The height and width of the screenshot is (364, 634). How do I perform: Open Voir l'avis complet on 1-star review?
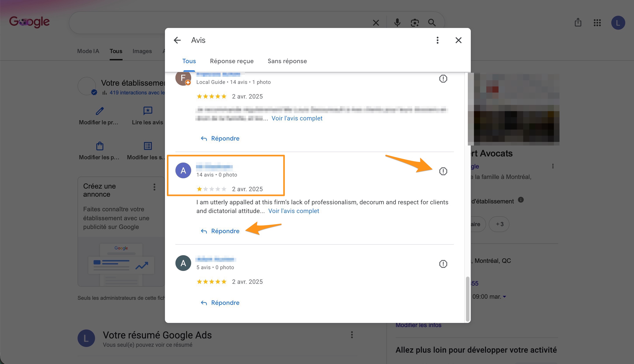click(x=294, y=211)
